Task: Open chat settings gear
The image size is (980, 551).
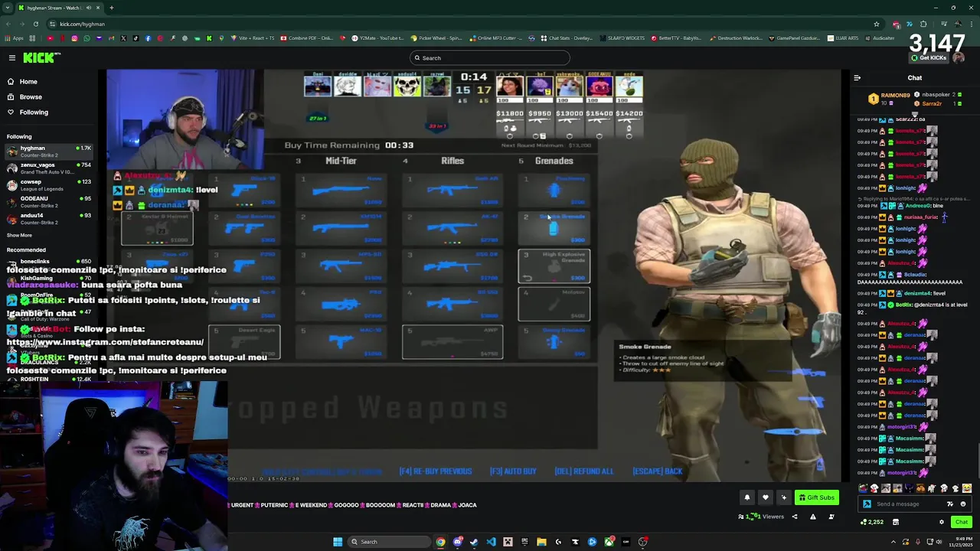Action: click(x=942, y=522)
